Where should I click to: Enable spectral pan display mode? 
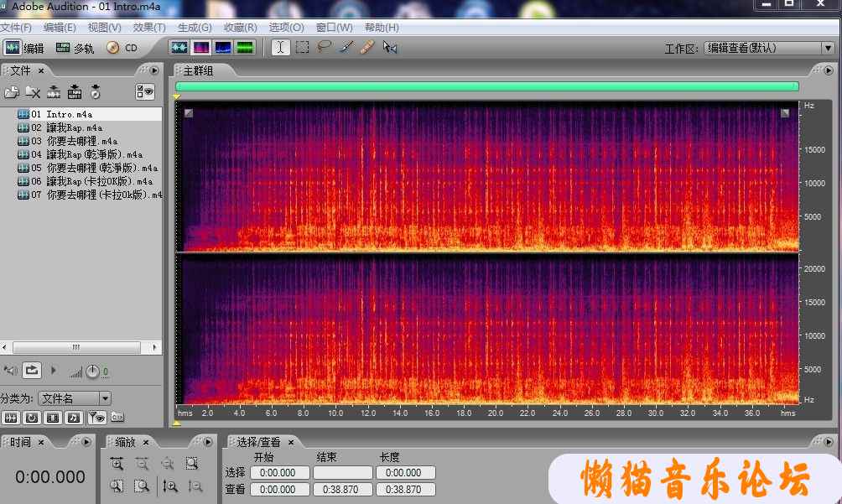(x=223, y=48)
